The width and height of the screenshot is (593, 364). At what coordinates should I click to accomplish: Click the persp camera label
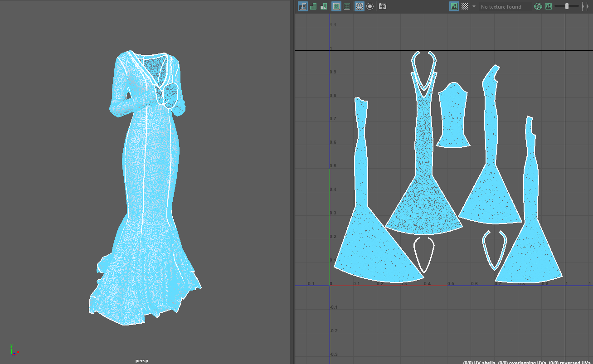tap(141, 361)
